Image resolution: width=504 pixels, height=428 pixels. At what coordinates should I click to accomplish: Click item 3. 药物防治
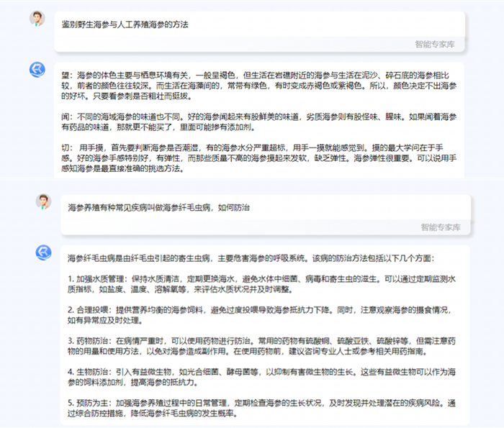(x=261, y=346)
